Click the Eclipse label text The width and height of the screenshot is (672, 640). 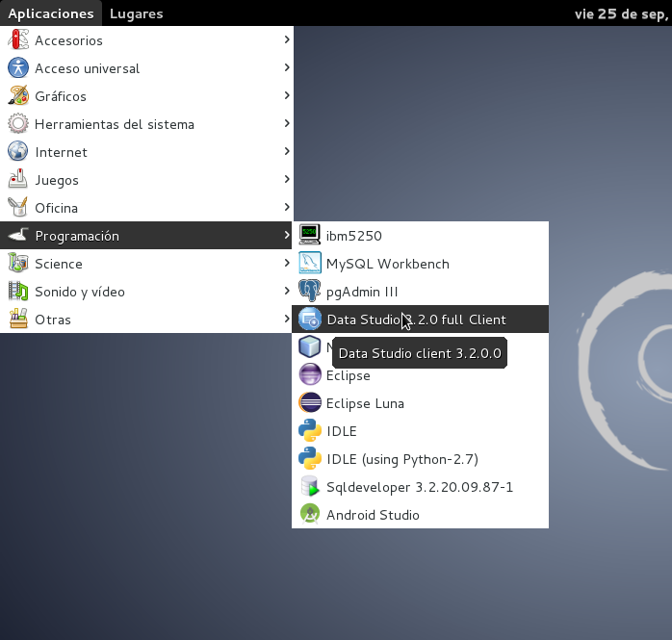(x=348, y=375)
